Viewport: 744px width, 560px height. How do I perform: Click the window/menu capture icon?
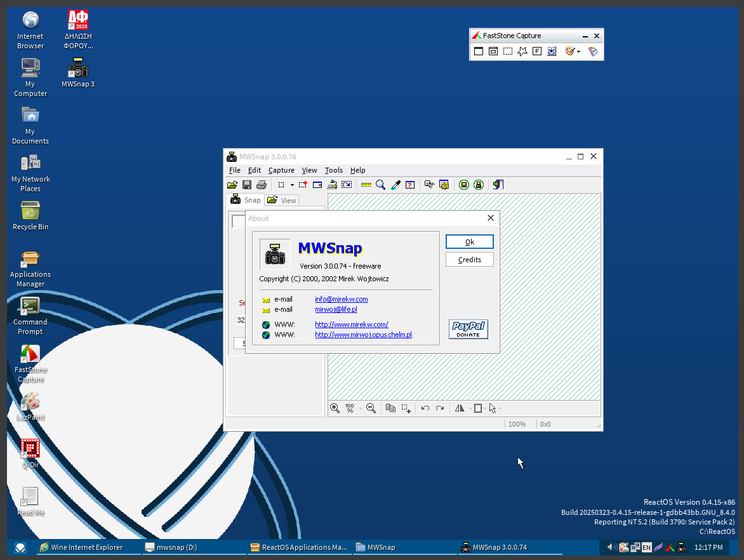317,185
